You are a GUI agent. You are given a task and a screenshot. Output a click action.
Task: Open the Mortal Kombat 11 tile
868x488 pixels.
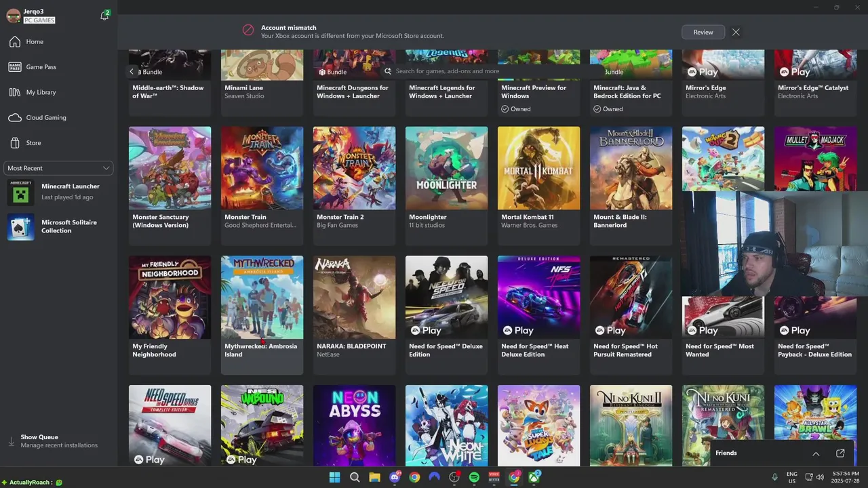point(538,185)
